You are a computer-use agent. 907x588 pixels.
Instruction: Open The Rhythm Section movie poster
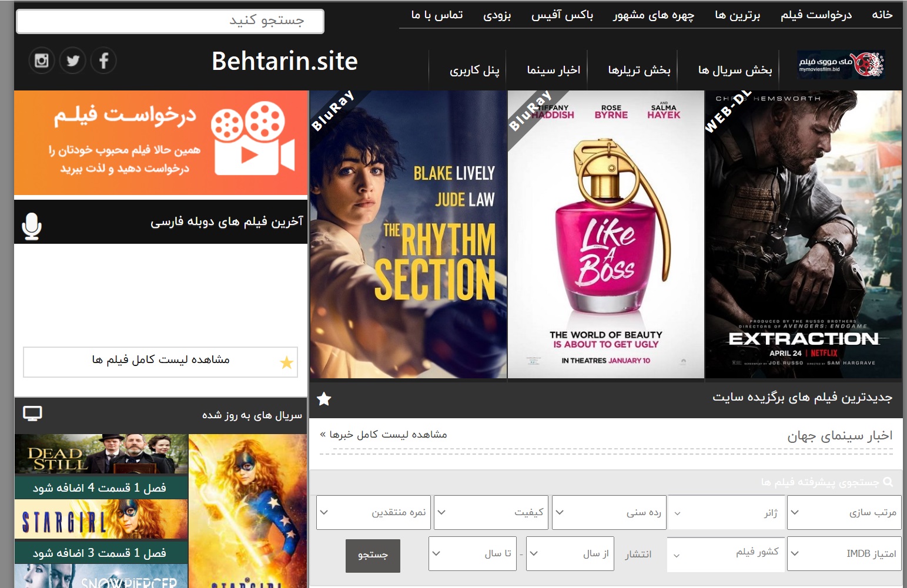point(409,234)
